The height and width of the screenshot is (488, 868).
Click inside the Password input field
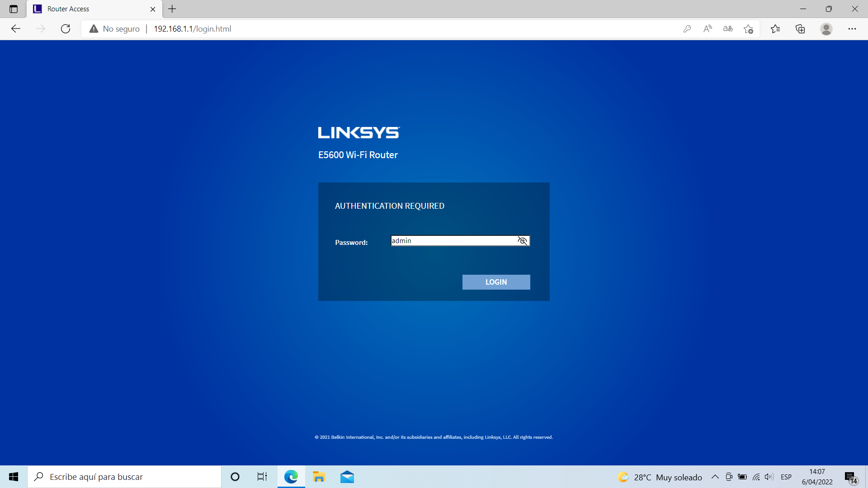(452, 241)
